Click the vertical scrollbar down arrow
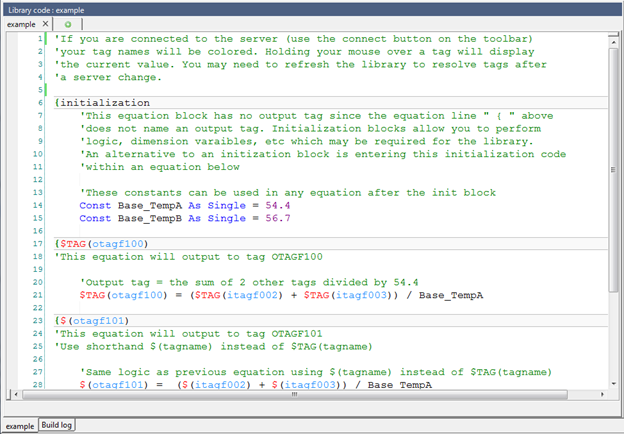Screen dimensions: 624x434 coord(613,384)
